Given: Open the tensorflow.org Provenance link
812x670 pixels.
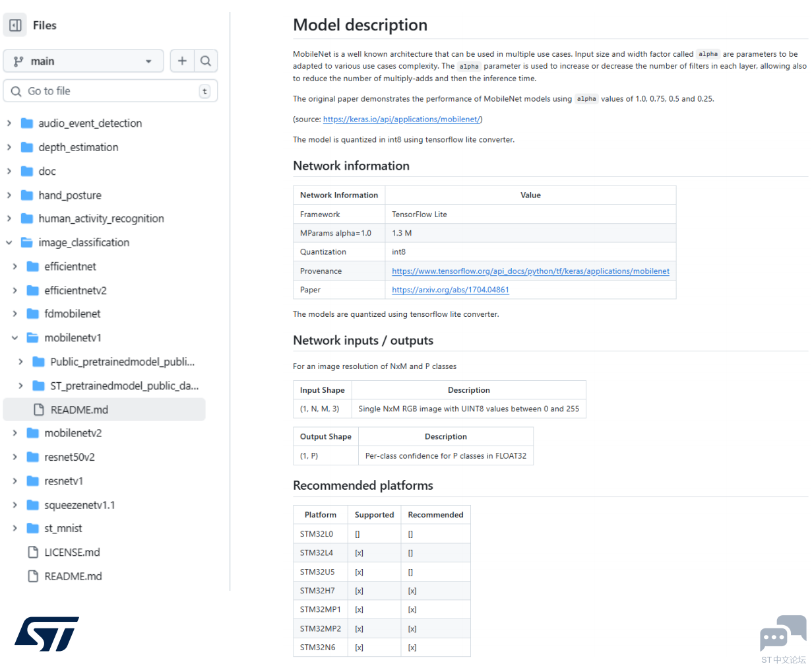Looking at the screenshot, I should [x=530, y=271].
